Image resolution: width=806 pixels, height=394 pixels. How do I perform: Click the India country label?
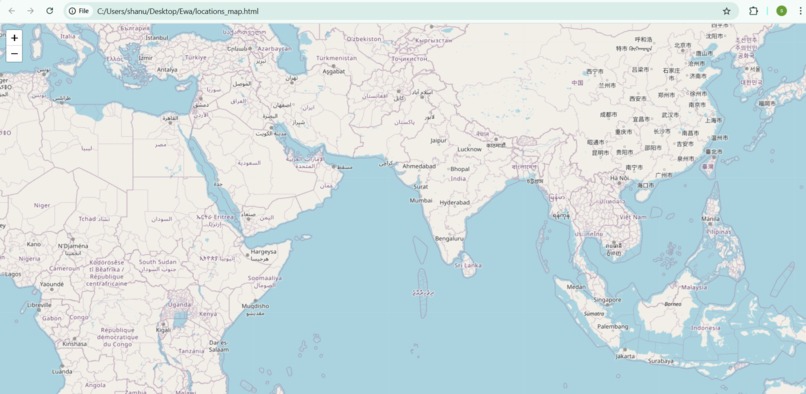click(x=458, y=178)
